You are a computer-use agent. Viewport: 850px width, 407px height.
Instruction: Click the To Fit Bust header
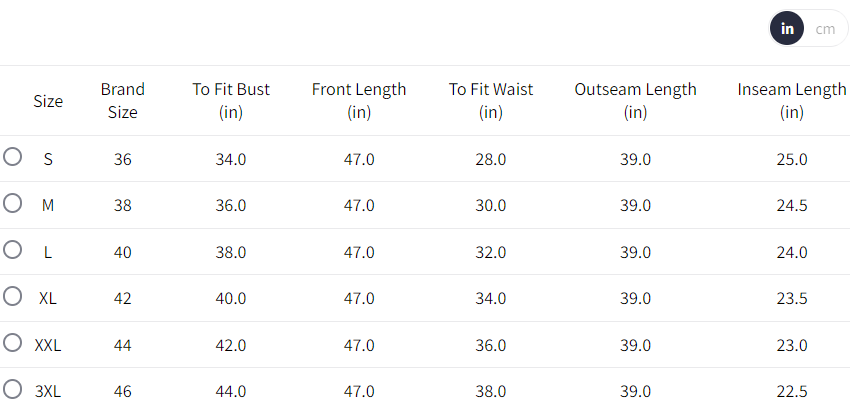tap(231, 101)
